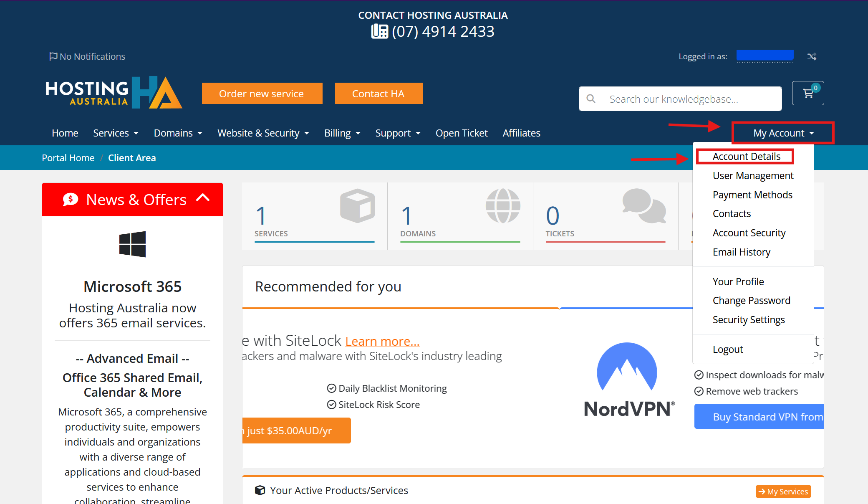This screenshot has width=868, height=504.
Task: Open the Billing dropdown menu
Action: (342, 133)
